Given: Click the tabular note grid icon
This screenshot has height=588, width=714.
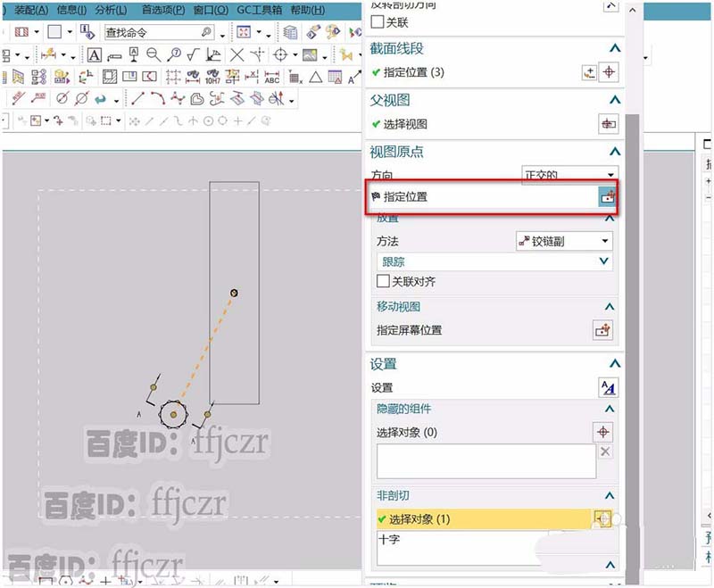Looking at the screenshot, I should [335, 77].
